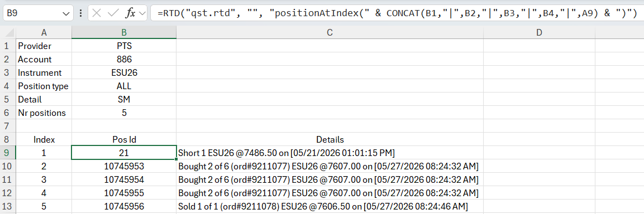This screenshot has width=644, height=214.
Task: Click cell containing ALL
Action: click(124, 86)
